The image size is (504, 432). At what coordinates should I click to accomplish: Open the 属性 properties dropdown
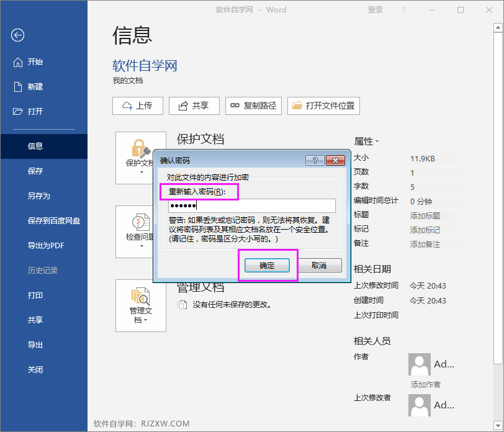[x=373, y=141]
